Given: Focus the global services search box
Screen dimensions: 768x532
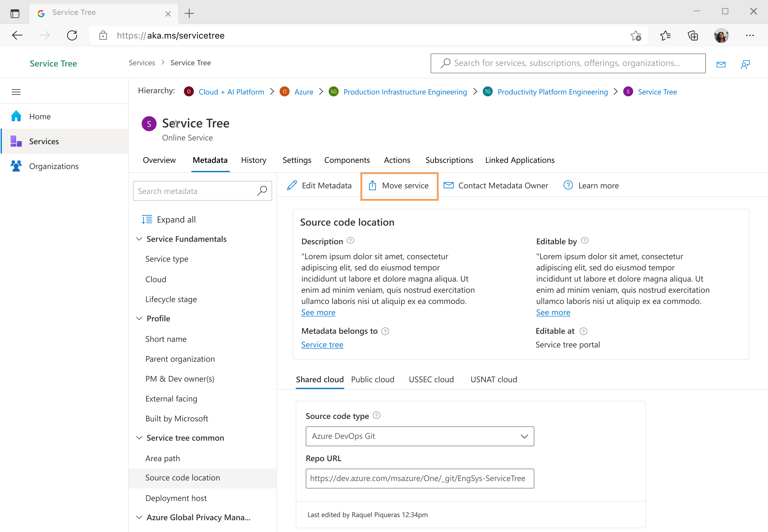Looking at the screenshot, I should tap(568, 63).
